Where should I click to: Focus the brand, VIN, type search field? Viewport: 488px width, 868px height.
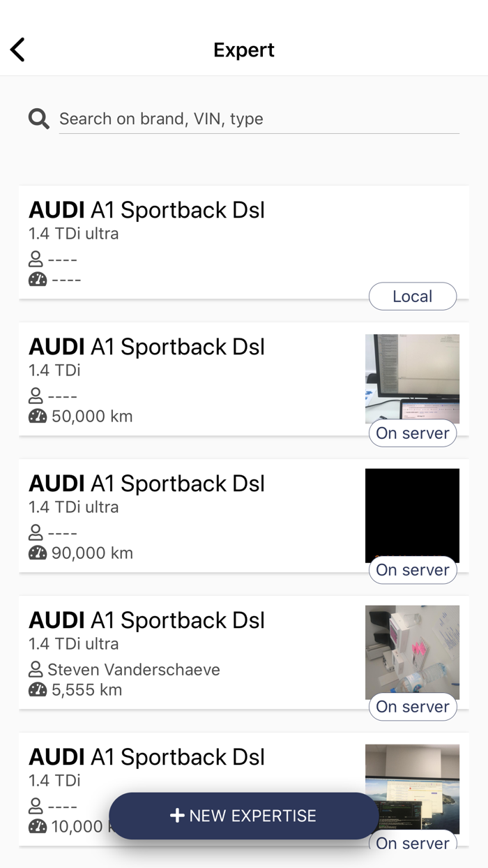[258, 119]
